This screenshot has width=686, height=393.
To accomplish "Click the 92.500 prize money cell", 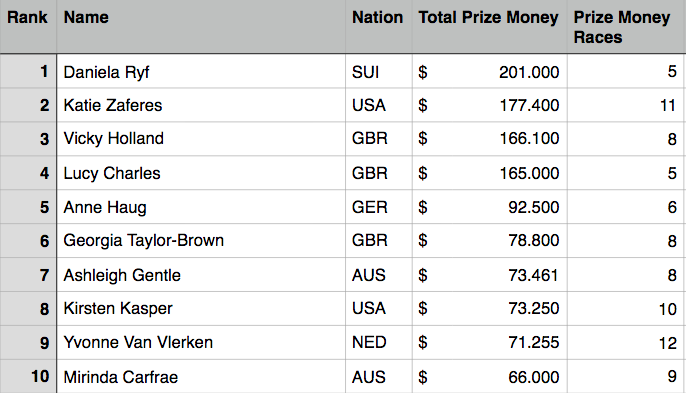I will (490, 207).
